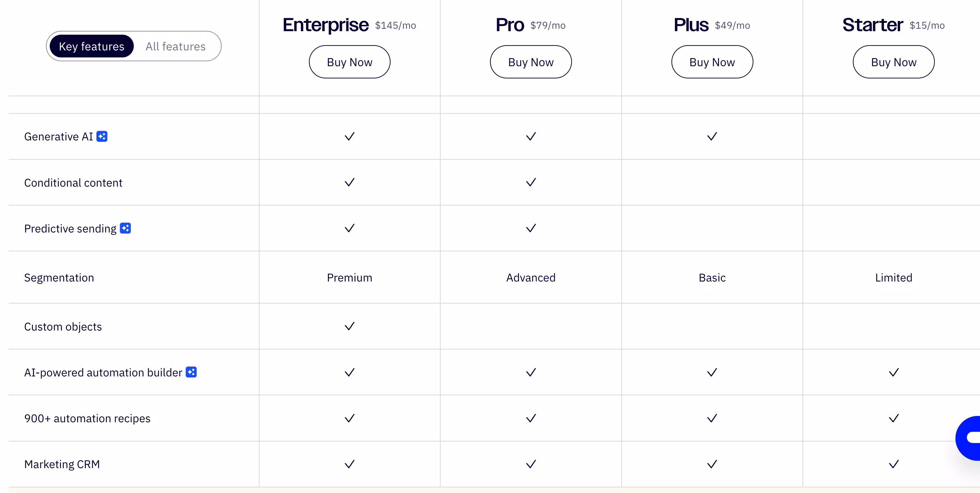Click the Segmentation feature label
The height and width of the screenshot is (493, 980).
(59, 277)
